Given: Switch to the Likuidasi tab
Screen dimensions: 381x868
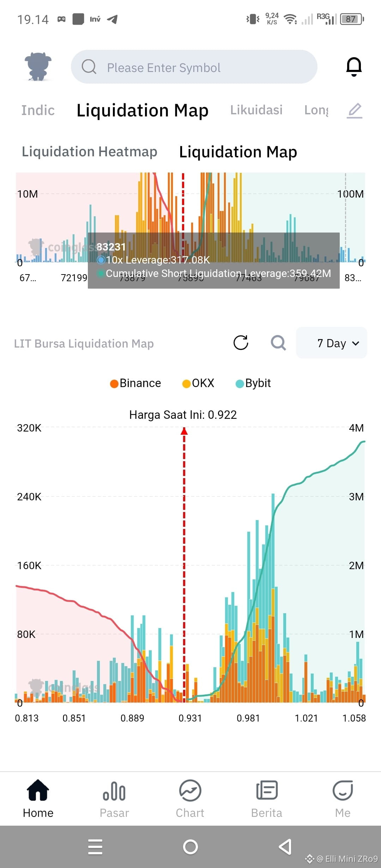Looking at the screenshot, I should click(256, 110).
